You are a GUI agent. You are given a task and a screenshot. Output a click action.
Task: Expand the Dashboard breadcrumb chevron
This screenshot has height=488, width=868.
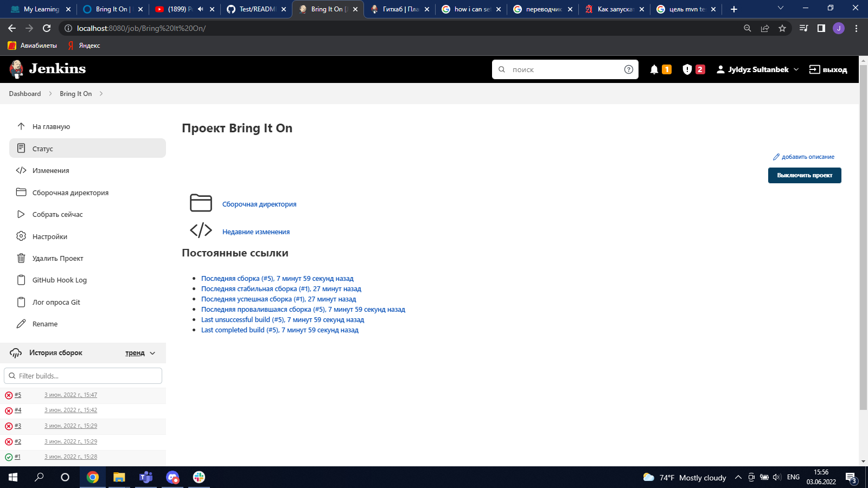(50, 94)
